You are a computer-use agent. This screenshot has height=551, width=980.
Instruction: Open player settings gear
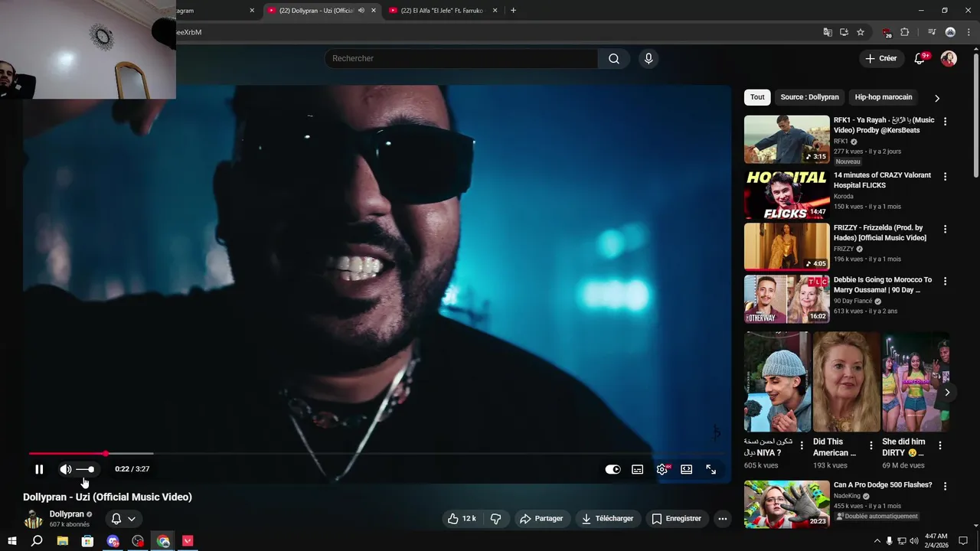(x=662, y=469)
